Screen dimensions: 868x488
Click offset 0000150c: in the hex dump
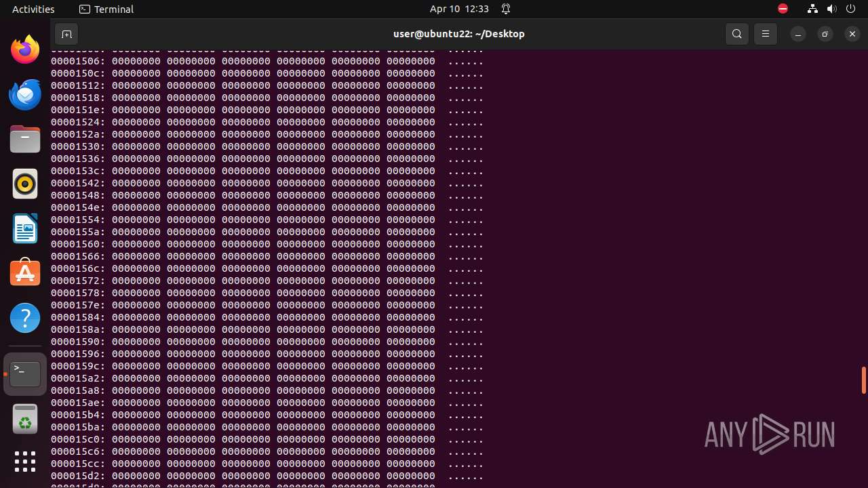click(x=78, y=73)
